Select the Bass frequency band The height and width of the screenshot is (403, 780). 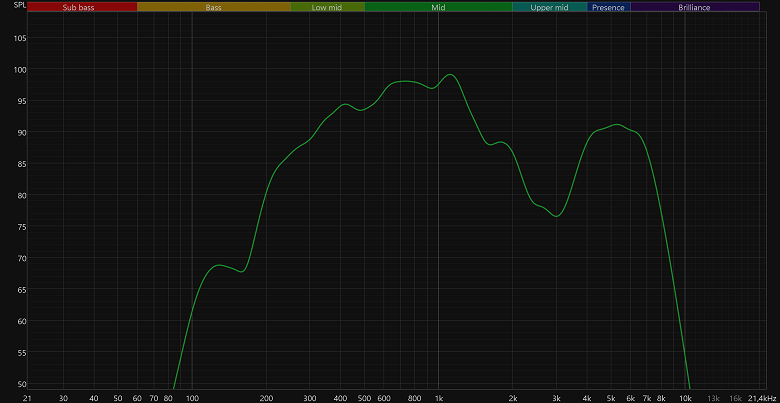(214, 7)
